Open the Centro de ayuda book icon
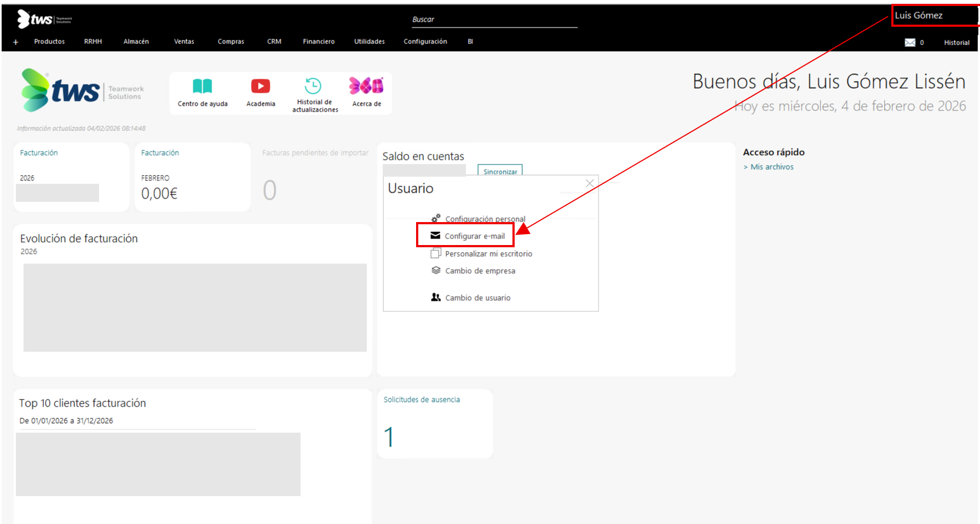The image size is (980, 524). [202, 86]
